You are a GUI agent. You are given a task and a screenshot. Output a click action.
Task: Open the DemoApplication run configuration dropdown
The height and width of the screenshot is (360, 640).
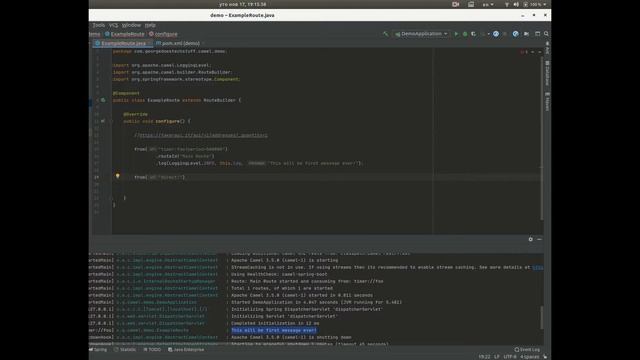[421, 34]
